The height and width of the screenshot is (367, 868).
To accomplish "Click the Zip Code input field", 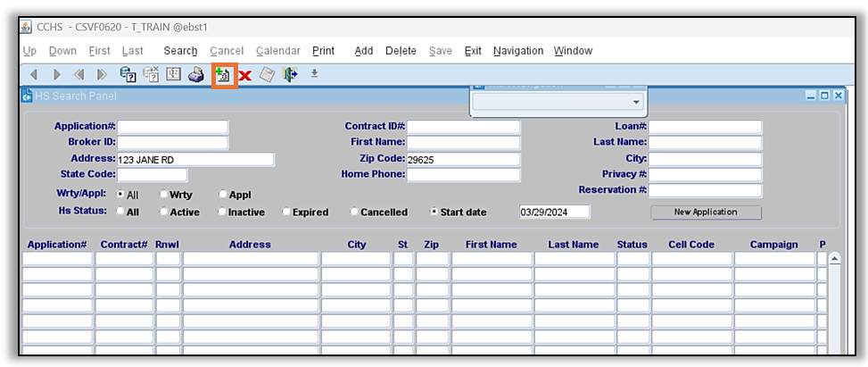I will pyautogui.click(x=463, y=160).
